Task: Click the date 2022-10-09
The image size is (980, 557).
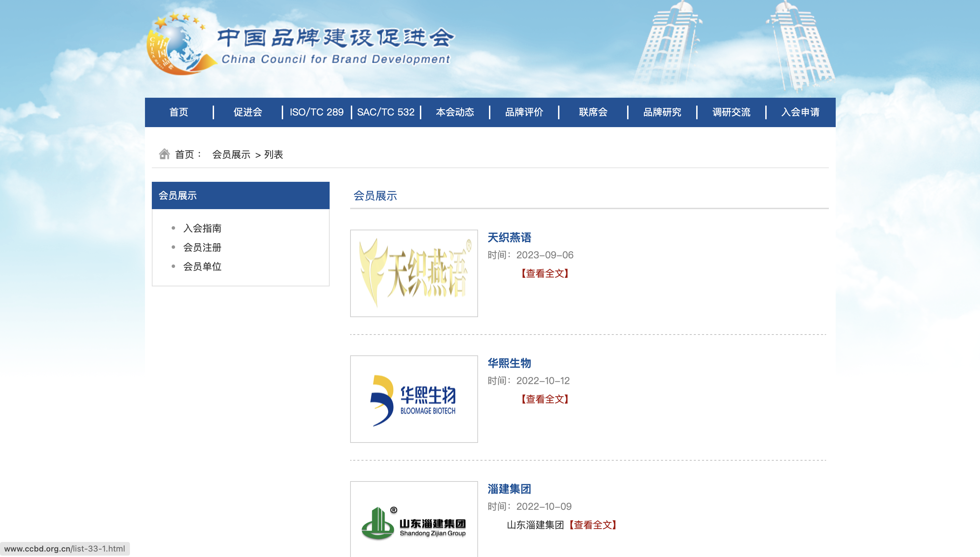Action: (544, 506)
